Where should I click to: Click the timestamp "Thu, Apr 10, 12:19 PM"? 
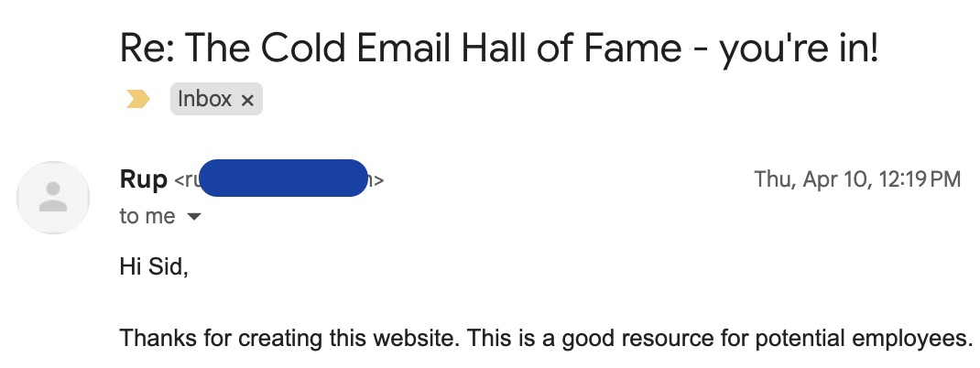(857, 179)
